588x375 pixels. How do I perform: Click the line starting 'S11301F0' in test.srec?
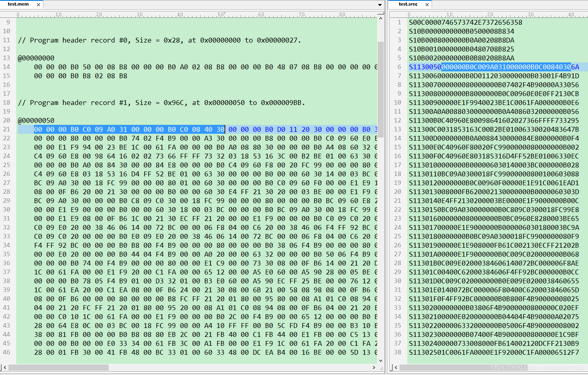coord(494,299)
